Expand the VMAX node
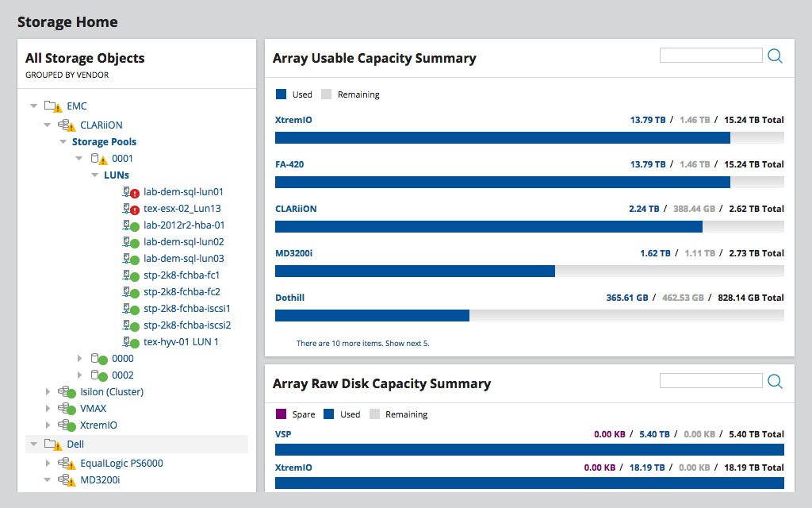The image size is (812, 508). [x=47, y=408]
